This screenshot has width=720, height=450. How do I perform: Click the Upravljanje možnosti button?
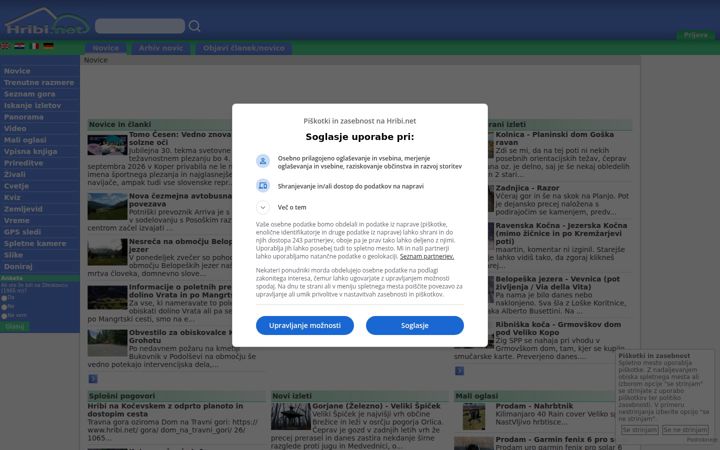tap(305, 326)
